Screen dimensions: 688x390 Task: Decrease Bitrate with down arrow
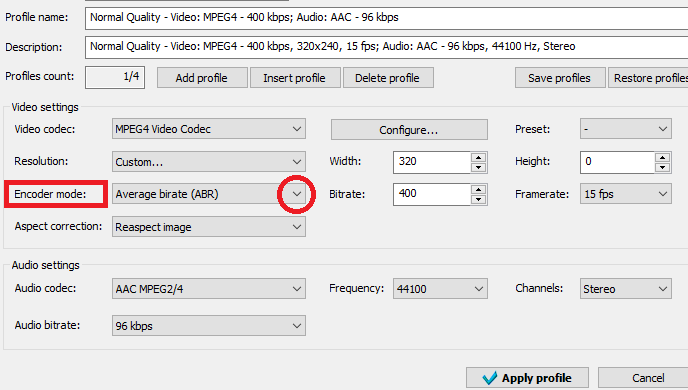click(x=479, y=200)
